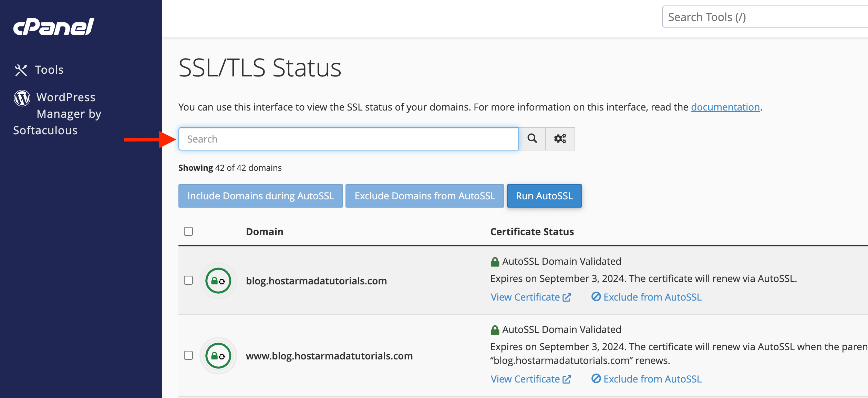Click the www.blog.hostarmadatutorials.com lock status icon
This screenshot has width=868, height=398.
(218, 356)
